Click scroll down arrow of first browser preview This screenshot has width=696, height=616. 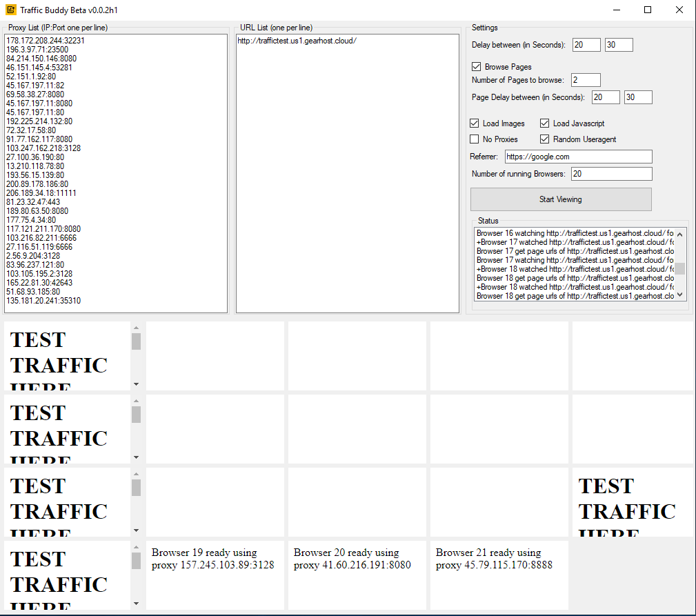click(136, 384)
